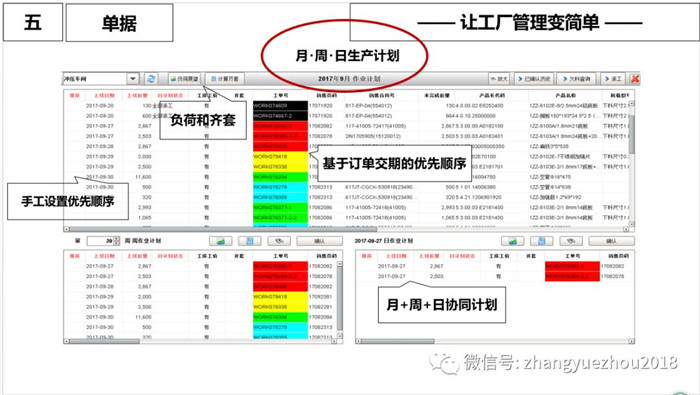Viewport: 700px width, 395px height.
Task: Select contract 2IN1705905(15120012) cell
Action: [x=373, y=136]
